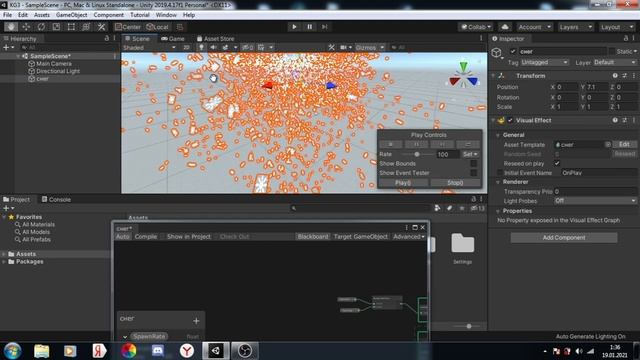Open the Gizmos dropdown
The image size is (640, 360).
[x=369, y=47]
